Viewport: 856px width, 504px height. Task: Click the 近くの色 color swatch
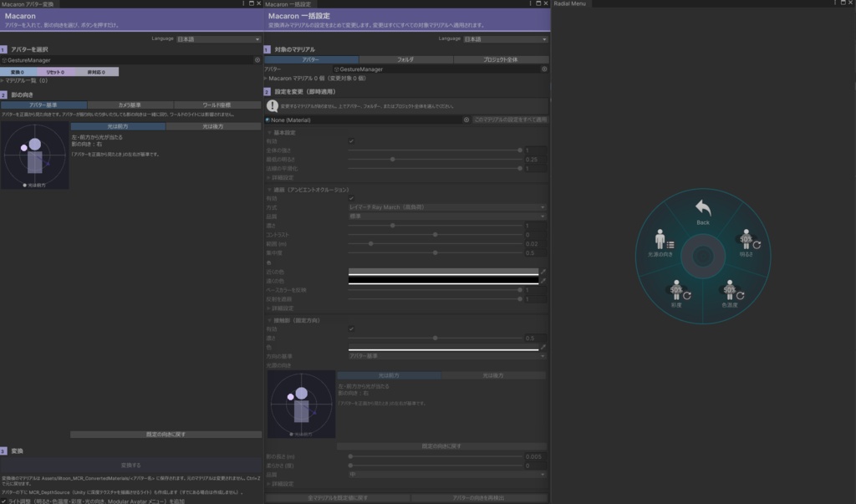click(x=443, y=272)
